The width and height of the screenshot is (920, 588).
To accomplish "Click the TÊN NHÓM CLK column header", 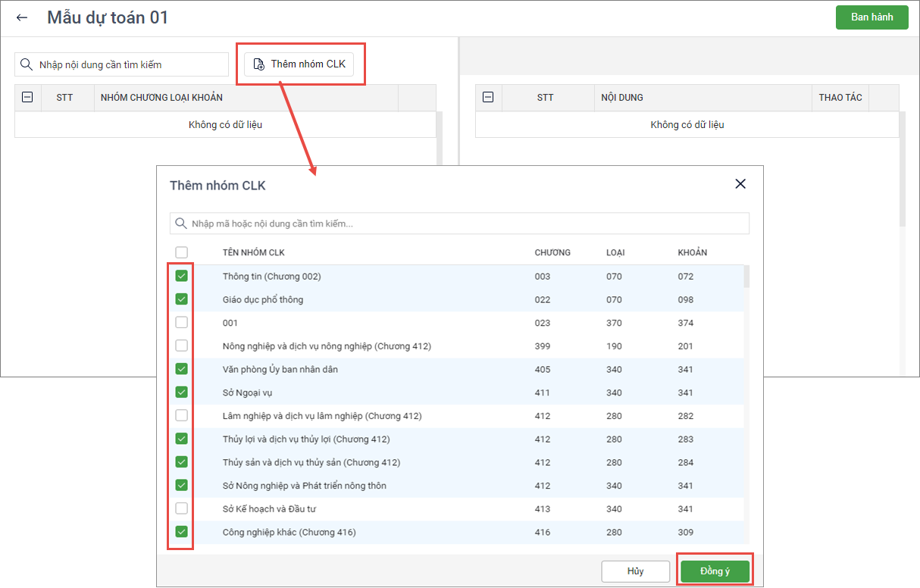I will 253,252.
